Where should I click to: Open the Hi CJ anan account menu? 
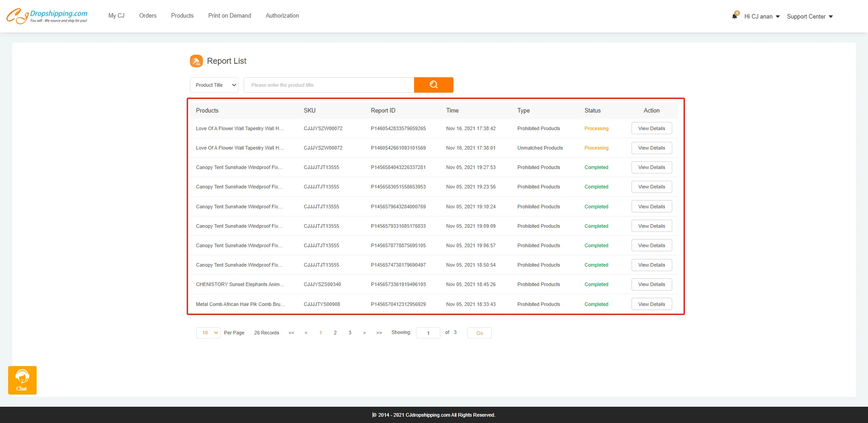[x=762, y=16]
